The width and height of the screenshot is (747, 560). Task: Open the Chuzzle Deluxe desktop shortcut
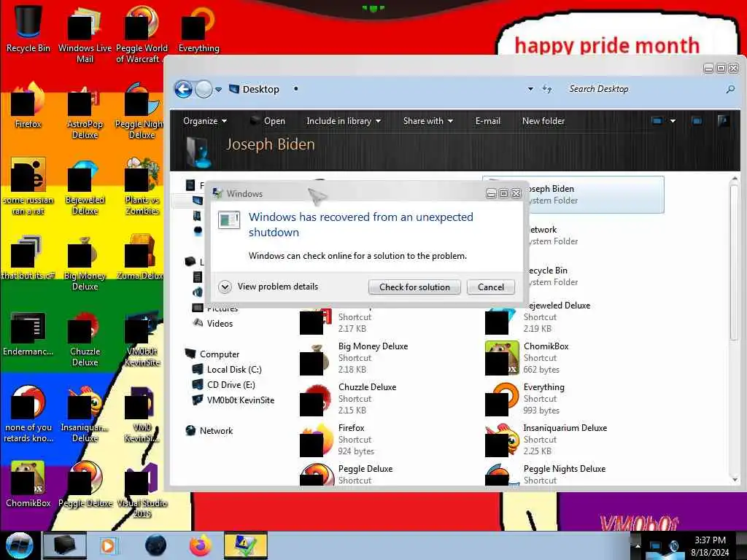[x=85, y=338]
